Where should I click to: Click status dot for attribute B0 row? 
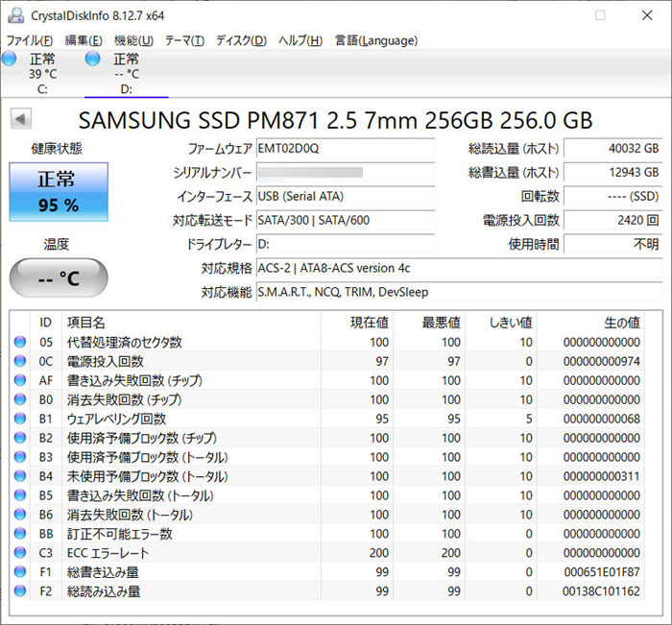coord(20,399)
